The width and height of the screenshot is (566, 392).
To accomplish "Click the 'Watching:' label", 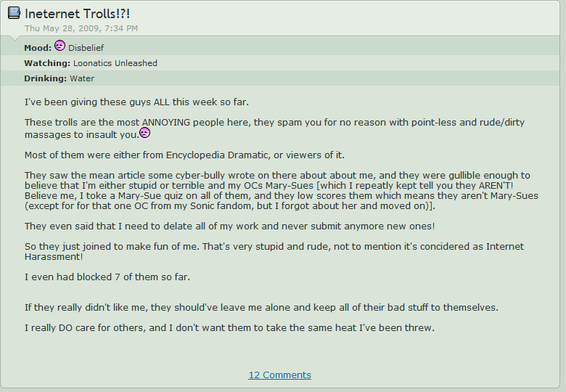I will point(47,63).
